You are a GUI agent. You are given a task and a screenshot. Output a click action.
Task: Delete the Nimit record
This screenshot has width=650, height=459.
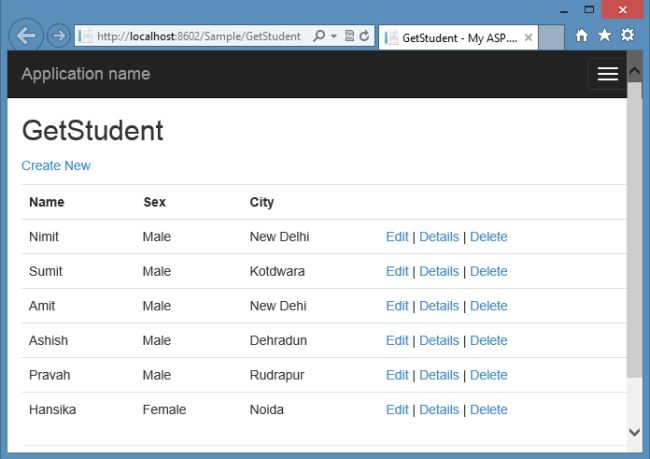click(x=488, y=237)
